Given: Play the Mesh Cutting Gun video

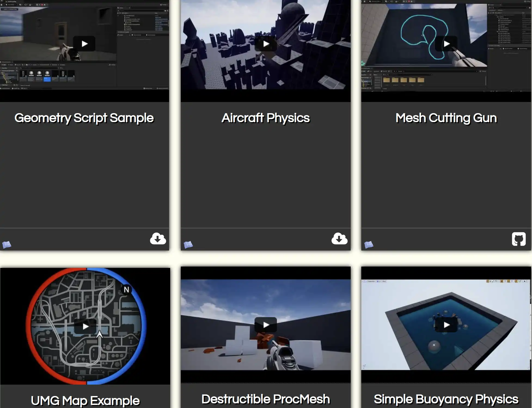Looking at the screenshot, I should coord(446,44).
